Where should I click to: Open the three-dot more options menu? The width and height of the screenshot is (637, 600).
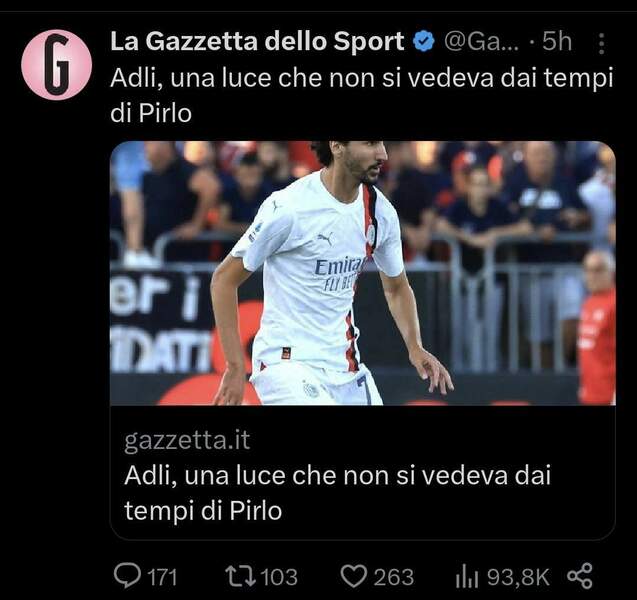click(x=602, y=43)
